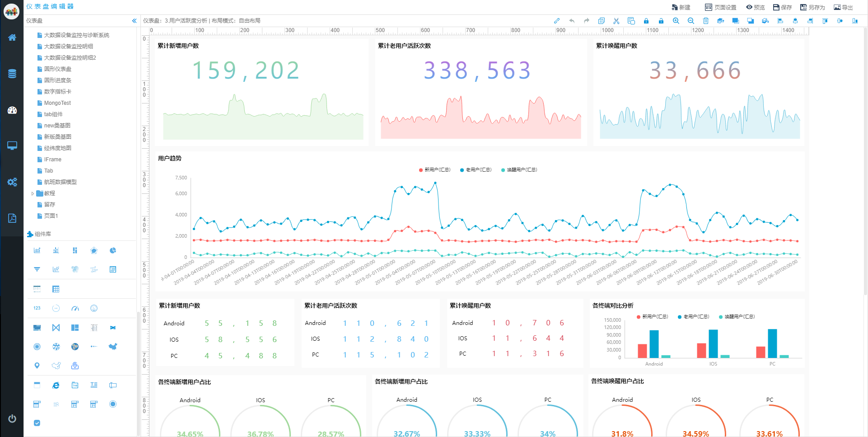
Task: Add a text label component
Action: coord(94,385)
